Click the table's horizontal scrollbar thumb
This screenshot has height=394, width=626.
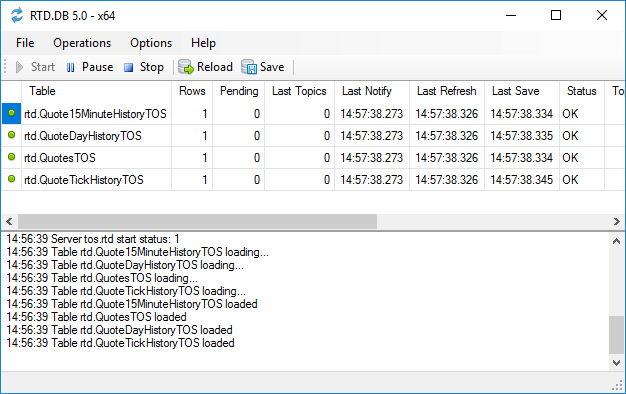(197, 221)
